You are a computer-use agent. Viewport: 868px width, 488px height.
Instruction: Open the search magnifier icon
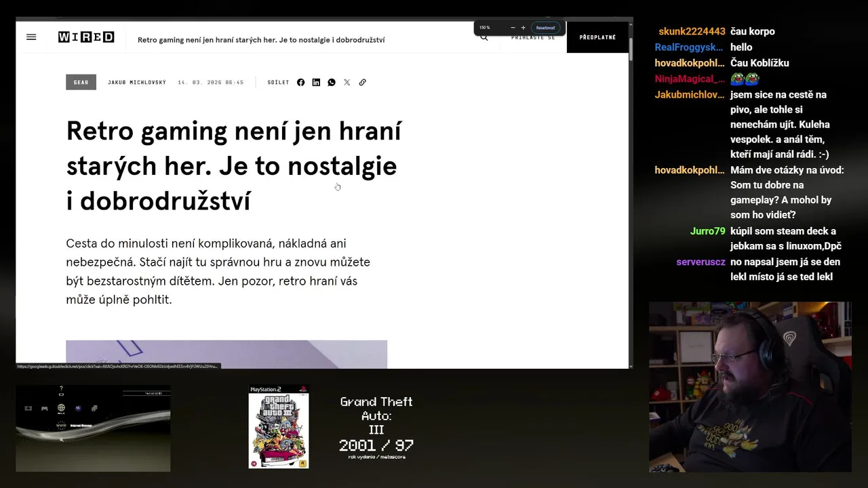(x=484, y=38)
